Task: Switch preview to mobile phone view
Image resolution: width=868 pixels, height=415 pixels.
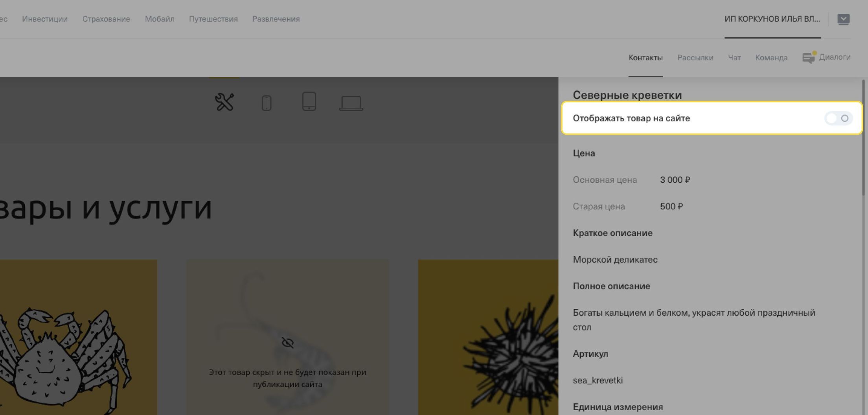Action: click(267, 103)
